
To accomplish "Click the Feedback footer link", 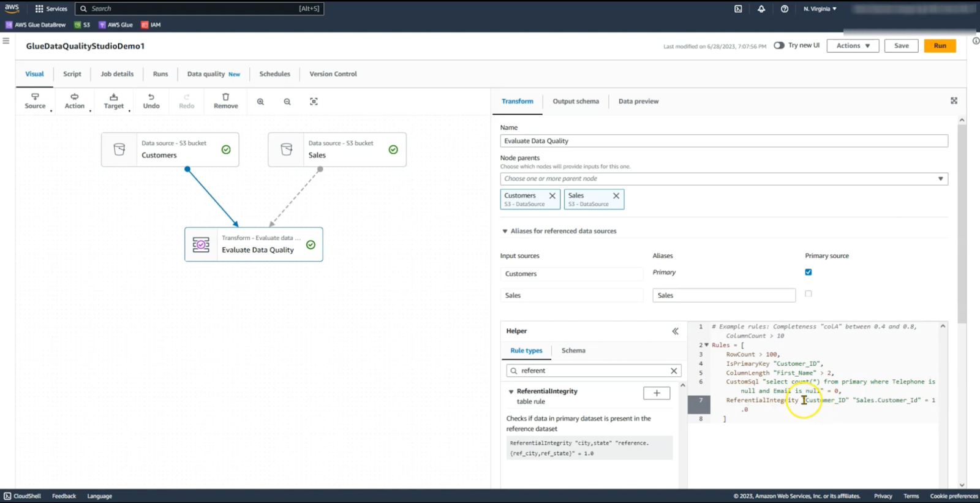I will (64, 496).
